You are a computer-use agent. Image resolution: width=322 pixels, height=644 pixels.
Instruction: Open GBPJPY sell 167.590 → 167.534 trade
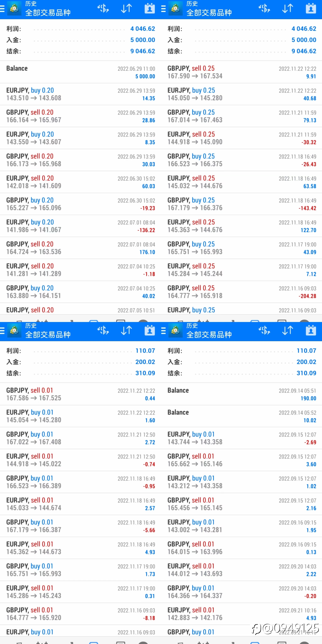tap(241, 72)
